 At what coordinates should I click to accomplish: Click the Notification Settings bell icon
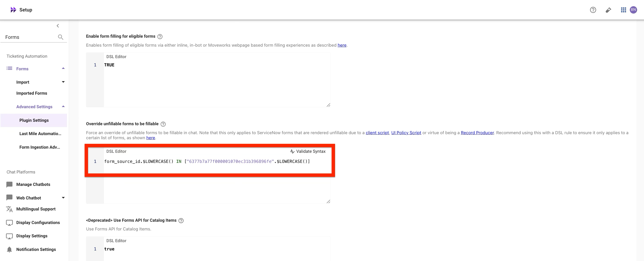point(9,250)
